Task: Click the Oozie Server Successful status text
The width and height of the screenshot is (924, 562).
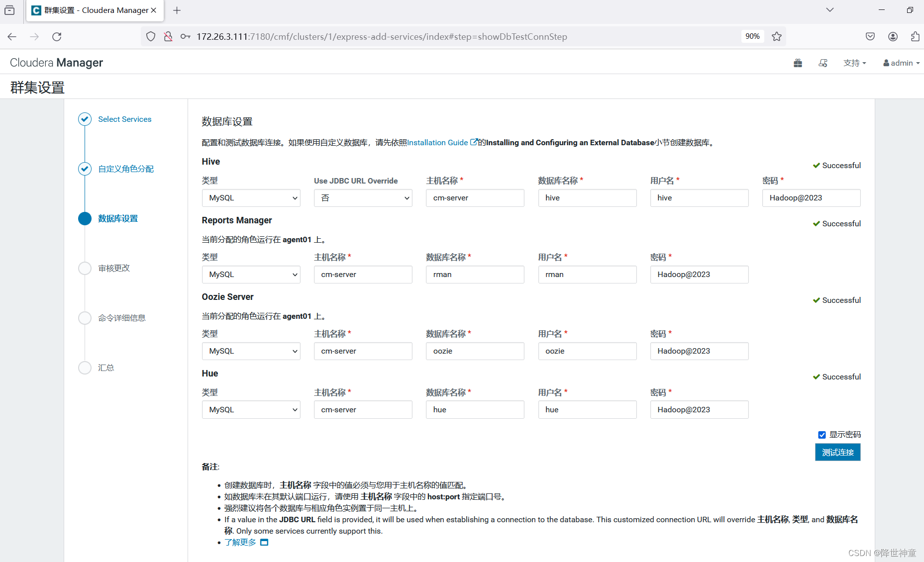Action: 841,300
